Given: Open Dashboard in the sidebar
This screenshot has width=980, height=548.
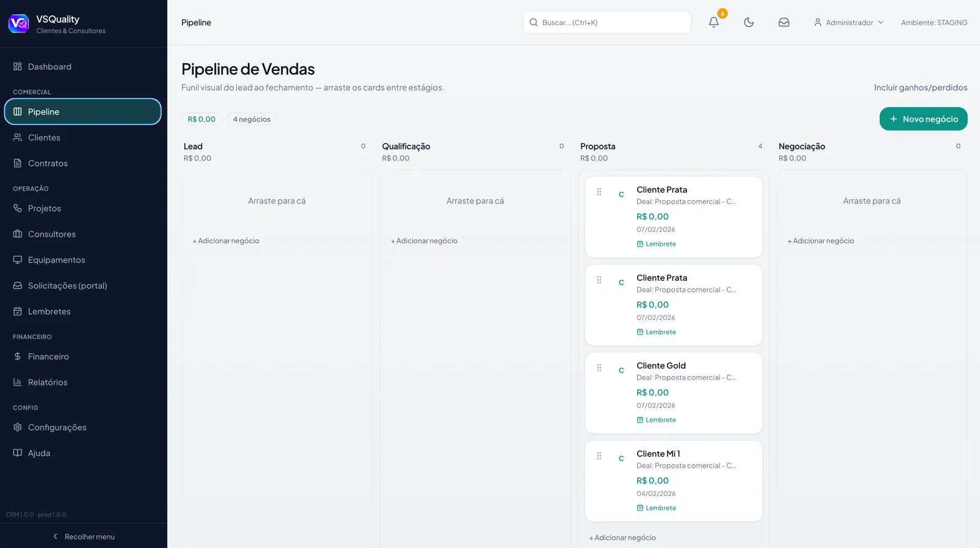Looking at the screenshot, I should (x=83, y=67).
